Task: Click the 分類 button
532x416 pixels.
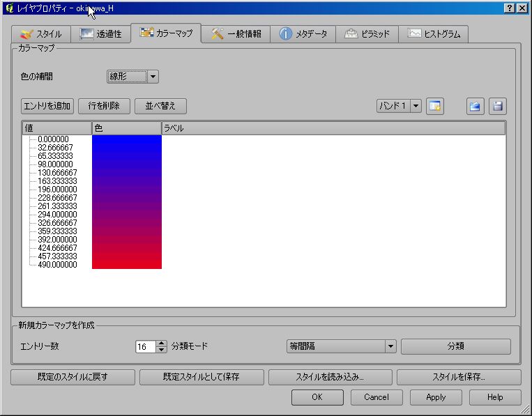Action: coord(456,346)
